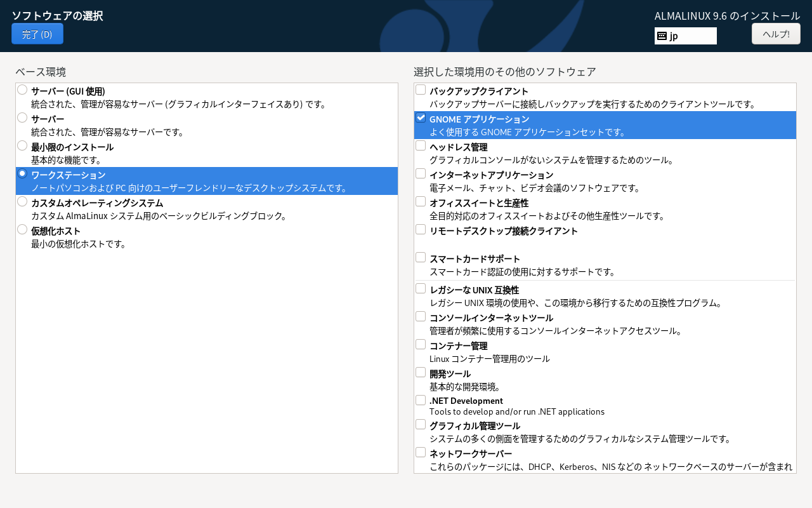Click the description 電子メール、チャット、ビデオ会議のソフトウェアです。
Viewport: 812px width, 508px height.
pyautogui.click(x=535, y=188)
